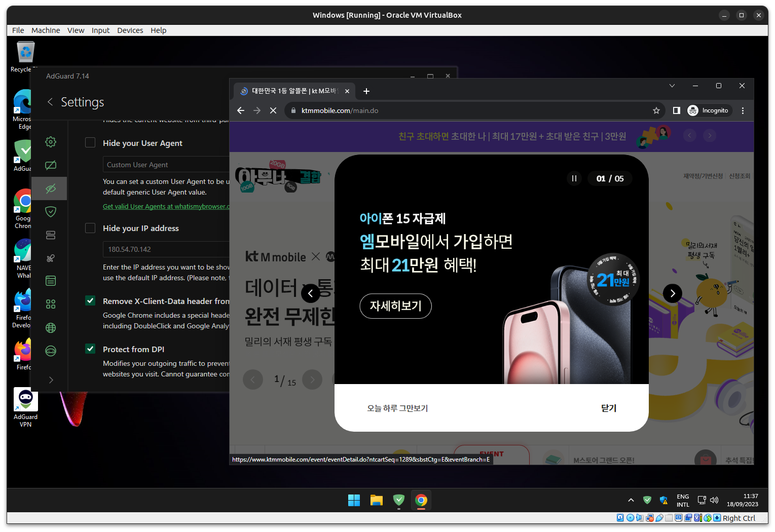Viewport: 775px width, 532px height.
Task: Open the Extensions grid icon in sidebar
Action: click(50, 303)
